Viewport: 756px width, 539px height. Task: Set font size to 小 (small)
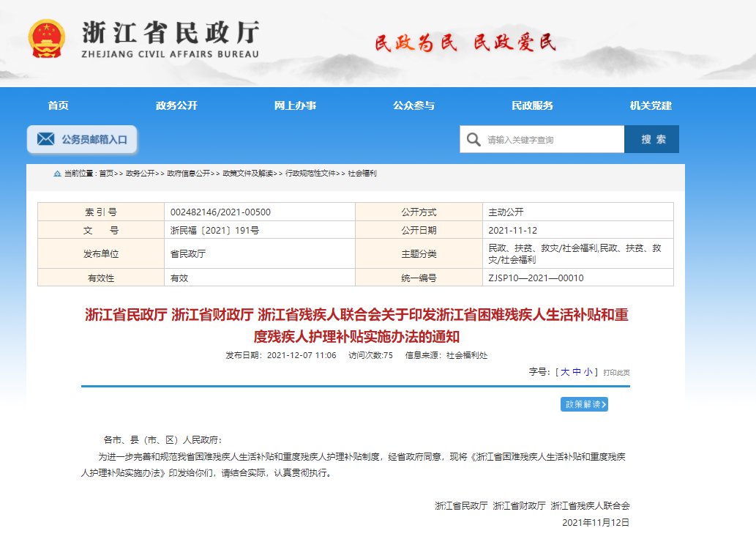(588, 372)
